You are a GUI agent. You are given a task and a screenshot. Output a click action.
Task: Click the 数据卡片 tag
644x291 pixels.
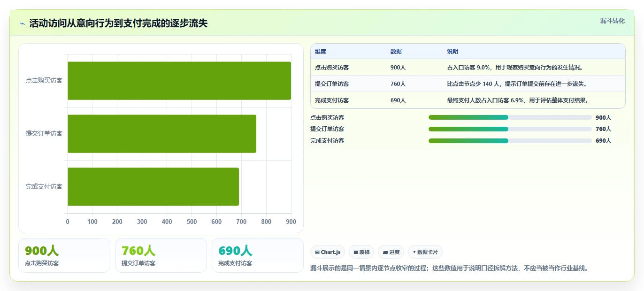425,252
